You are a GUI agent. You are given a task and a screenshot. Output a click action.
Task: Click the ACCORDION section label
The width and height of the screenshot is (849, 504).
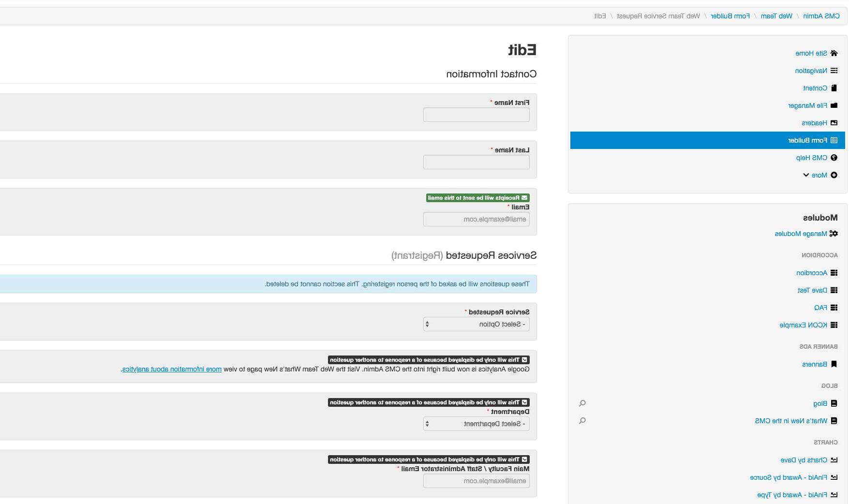coord(819,255)
